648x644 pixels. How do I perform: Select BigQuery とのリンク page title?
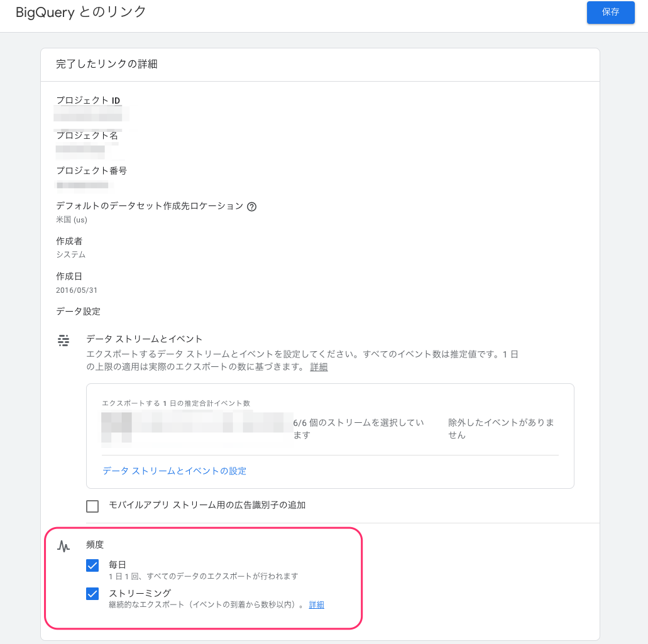click(x=80, y=12)
